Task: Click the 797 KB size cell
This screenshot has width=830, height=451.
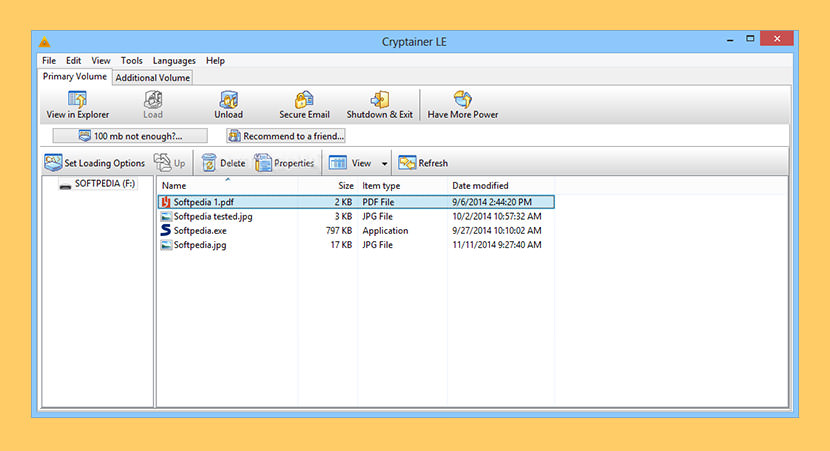Action: point(339,231)
